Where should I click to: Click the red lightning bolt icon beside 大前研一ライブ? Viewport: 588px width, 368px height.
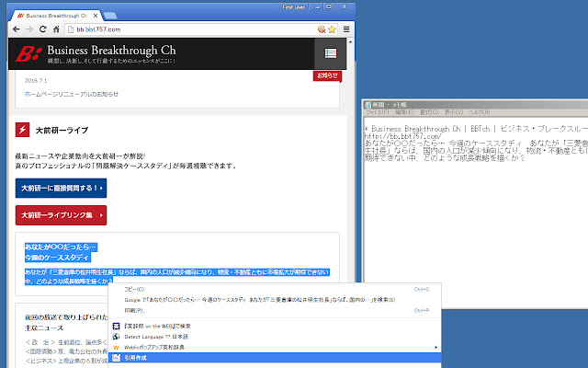pos(22,130)
